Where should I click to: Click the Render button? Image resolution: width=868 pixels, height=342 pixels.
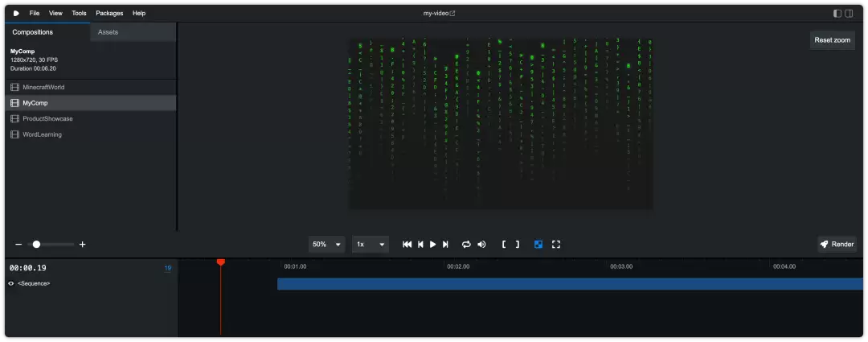[x=837, y=245]
